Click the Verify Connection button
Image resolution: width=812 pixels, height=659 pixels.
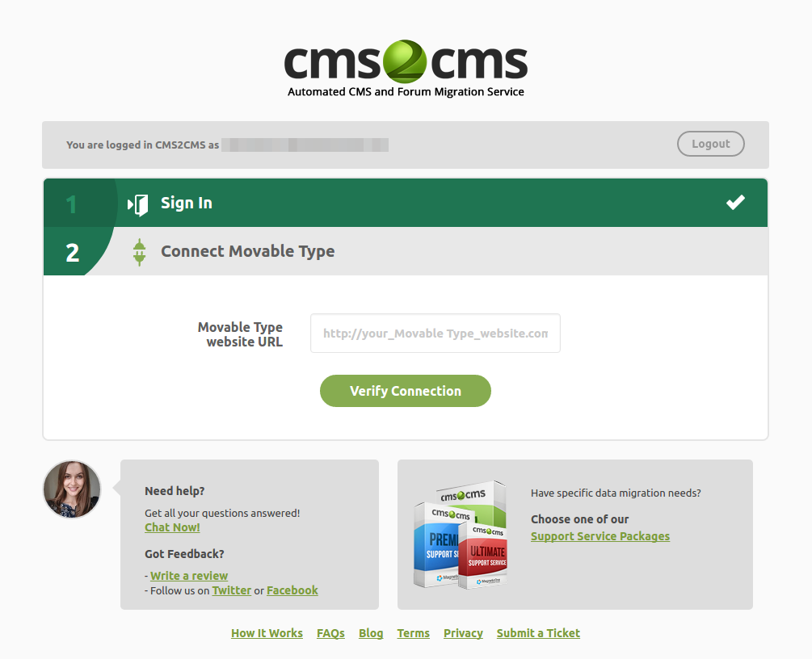pyautogui.click(x=406, y=391)
